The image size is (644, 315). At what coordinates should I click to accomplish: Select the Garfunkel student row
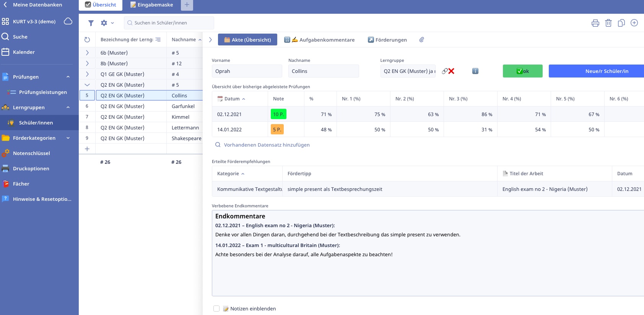click(x=141, y=106)
